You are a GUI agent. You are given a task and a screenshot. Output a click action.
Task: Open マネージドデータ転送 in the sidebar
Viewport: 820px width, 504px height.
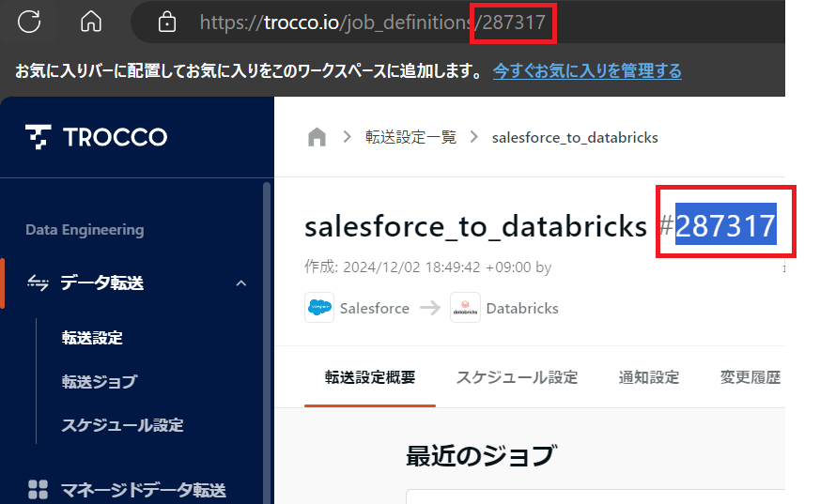click(x=144, y=490)
